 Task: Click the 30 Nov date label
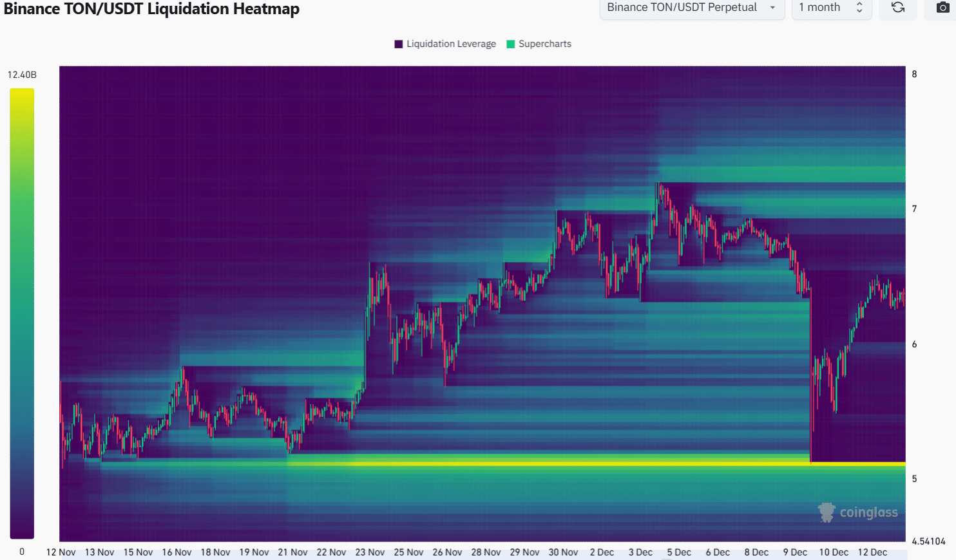click(x=564, y=552)
